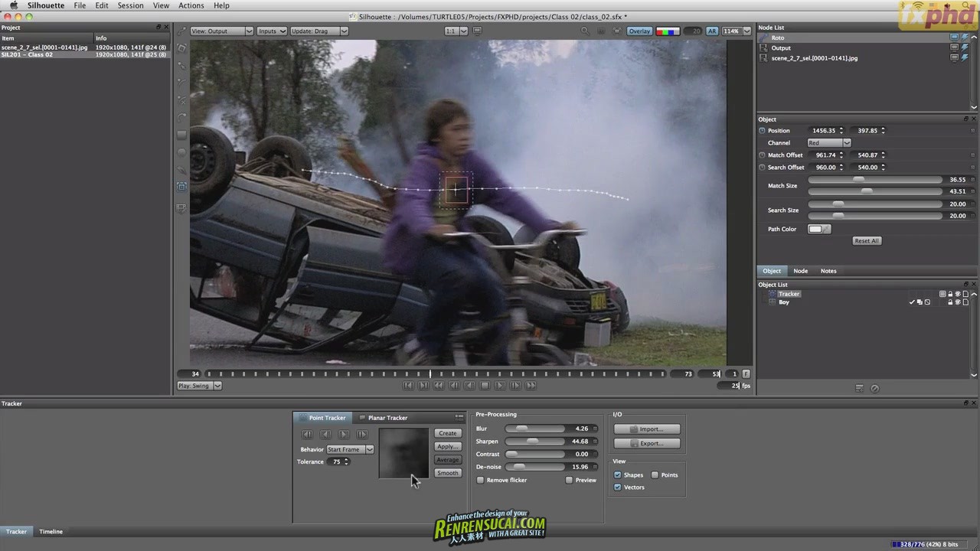Click the Average button
This screenshot has height=551, width=980.
pyautogui.click(x=447, y=460)
